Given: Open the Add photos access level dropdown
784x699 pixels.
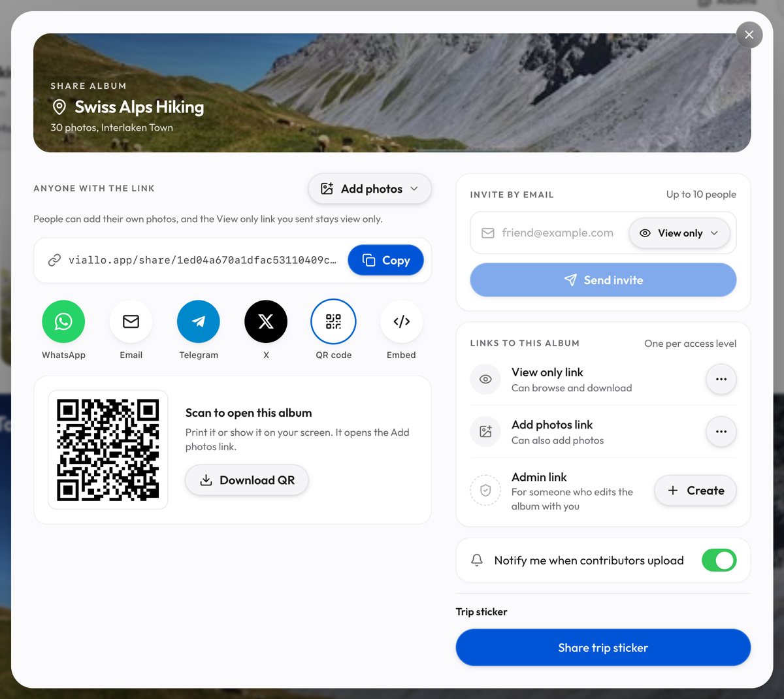Looking at the screenshot, I should pos(370,189).
